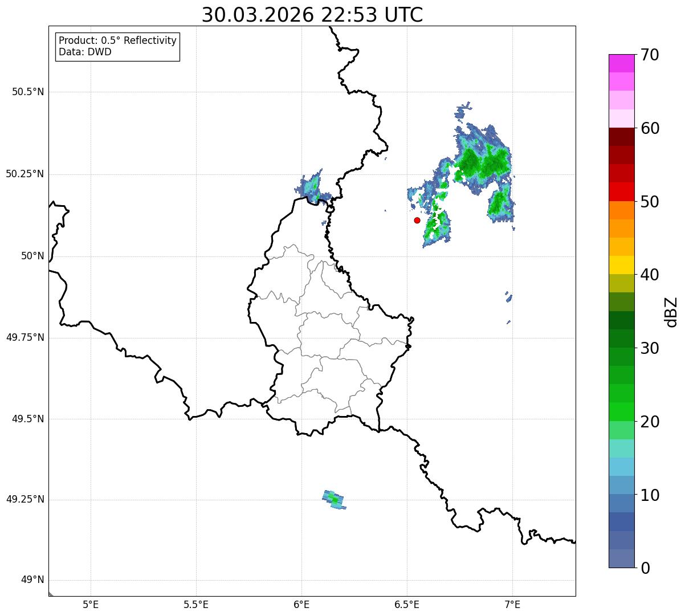The height and width of the screenshot is (616, 685).
Task: Click the 50.5°N latitude axis label
Action: [28, 92]
